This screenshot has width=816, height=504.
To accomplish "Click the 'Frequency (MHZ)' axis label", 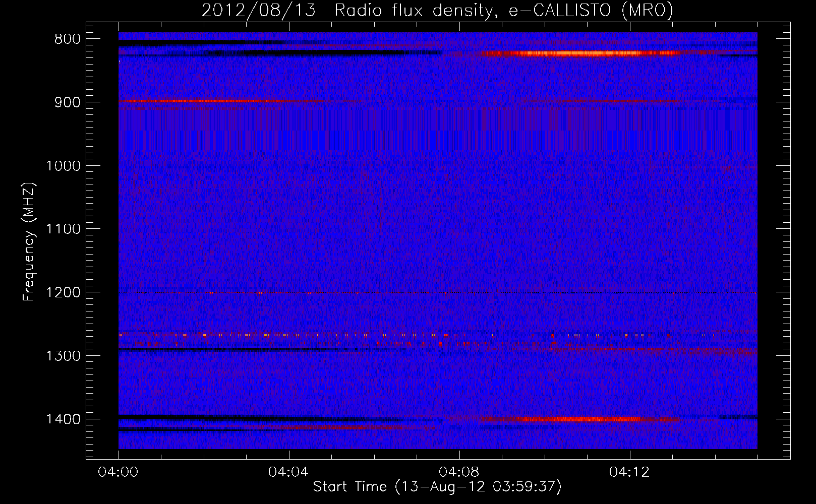I will [x=29, y=242].
